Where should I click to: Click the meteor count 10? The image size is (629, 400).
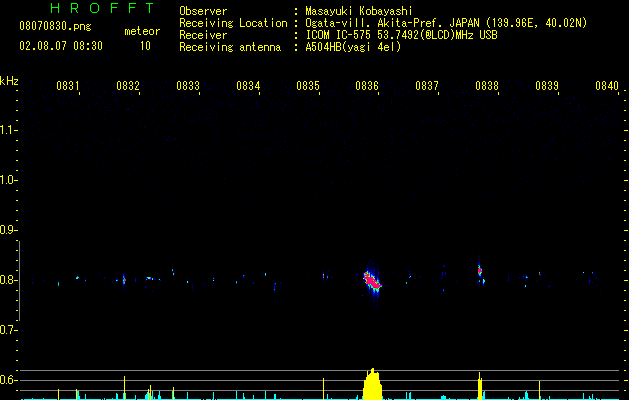tap(145, 46)
